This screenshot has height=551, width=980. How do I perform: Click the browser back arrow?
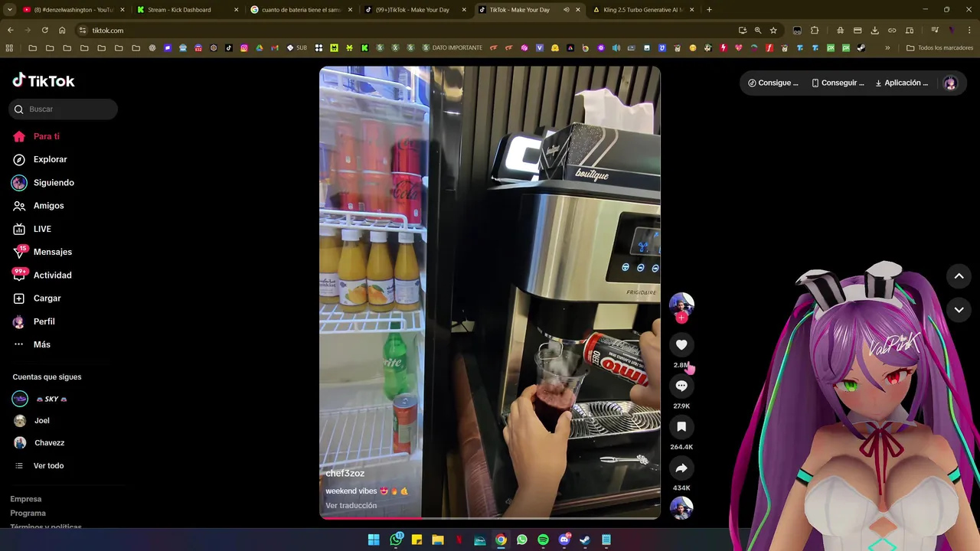[x=10, y=30]
